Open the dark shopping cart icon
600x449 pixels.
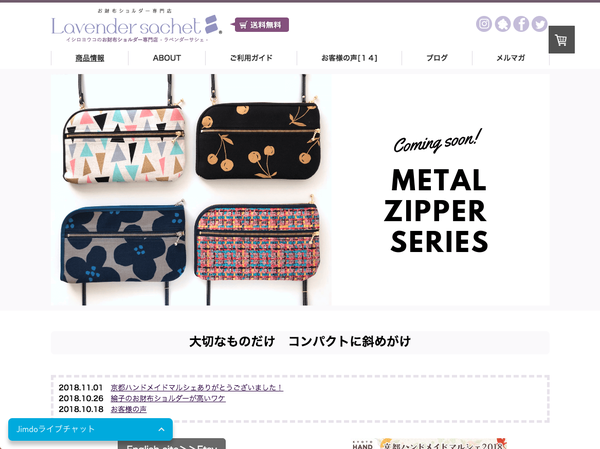[561, 40]
